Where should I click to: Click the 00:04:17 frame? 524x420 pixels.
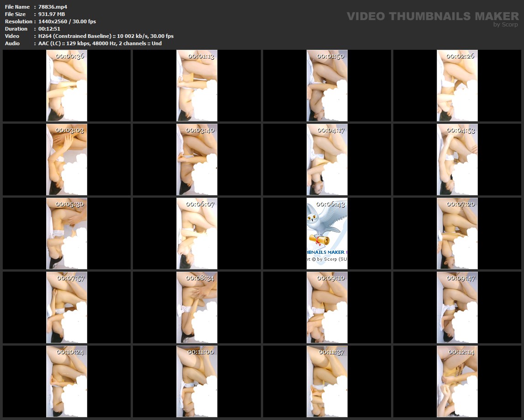point(327,159)
